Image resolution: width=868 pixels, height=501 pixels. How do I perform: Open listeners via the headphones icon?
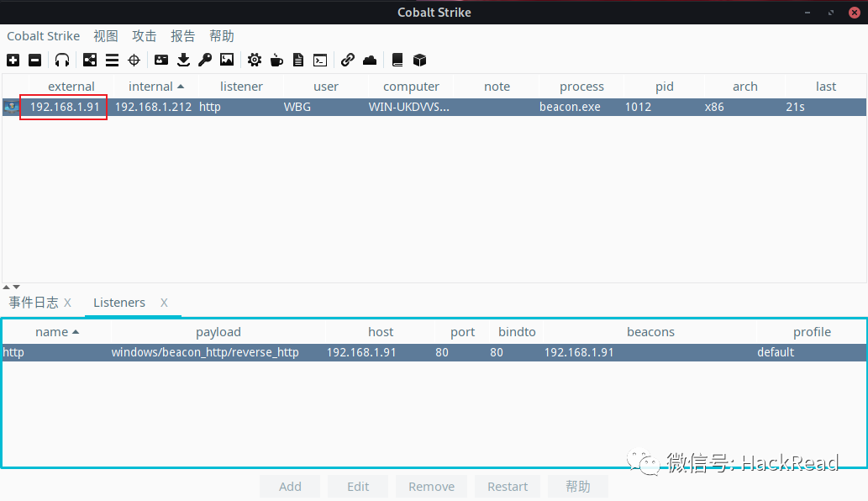pos(62,60)
